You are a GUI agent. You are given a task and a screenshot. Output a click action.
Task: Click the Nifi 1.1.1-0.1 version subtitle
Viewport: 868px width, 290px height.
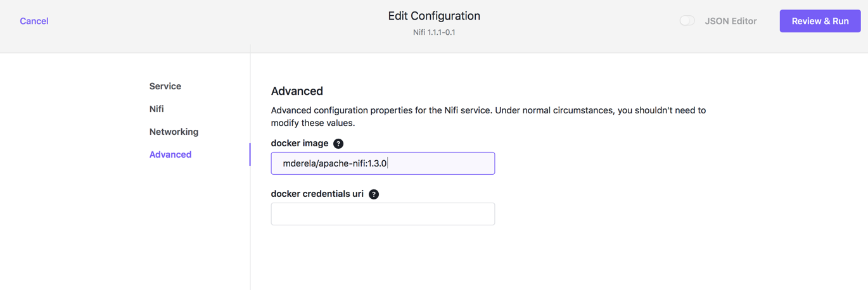point(434,32)
